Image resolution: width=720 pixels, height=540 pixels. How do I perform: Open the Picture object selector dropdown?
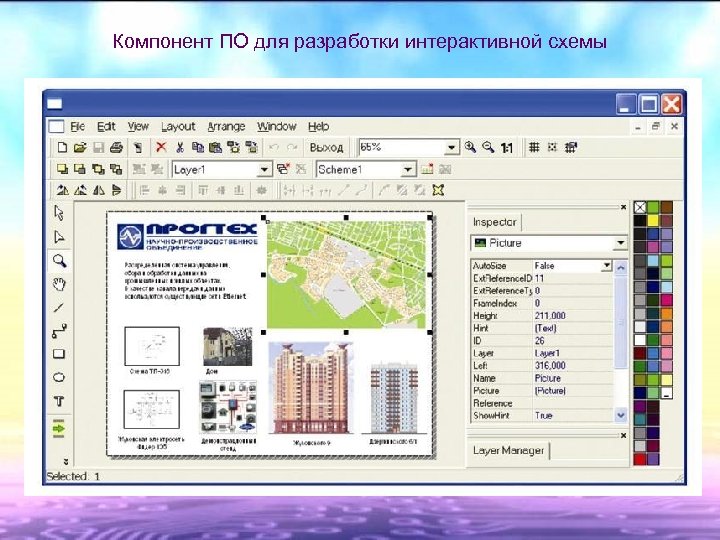click(621, 243)
